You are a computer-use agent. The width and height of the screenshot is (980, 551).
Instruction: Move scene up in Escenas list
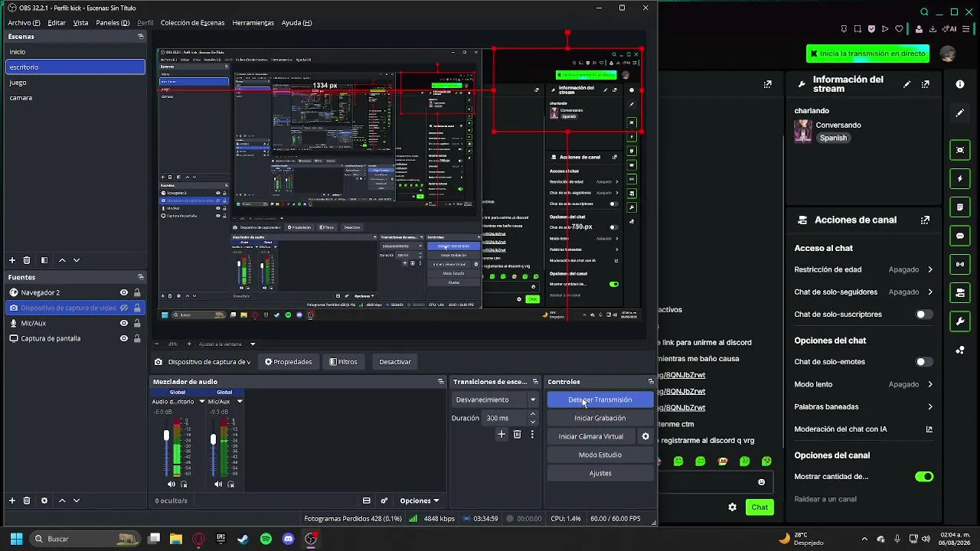tap(62, 260)
